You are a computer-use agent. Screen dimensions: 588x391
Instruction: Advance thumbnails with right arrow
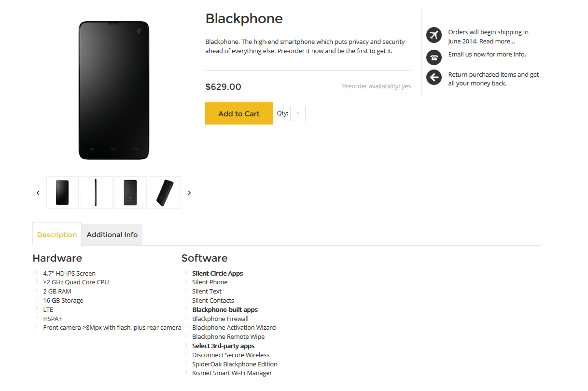point(189,193)
